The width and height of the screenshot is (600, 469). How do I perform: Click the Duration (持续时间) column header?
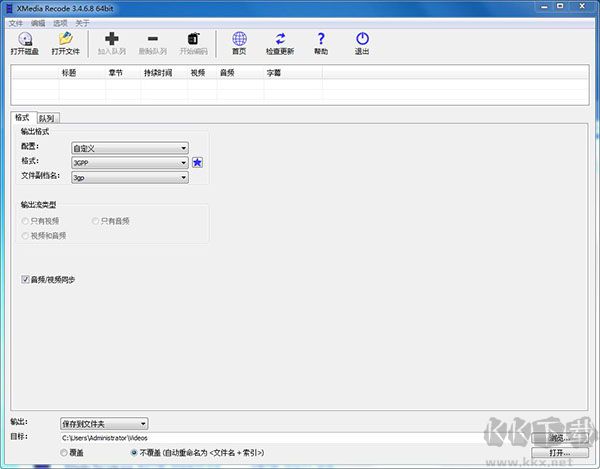pyautogui.click(x=164, y=73)
